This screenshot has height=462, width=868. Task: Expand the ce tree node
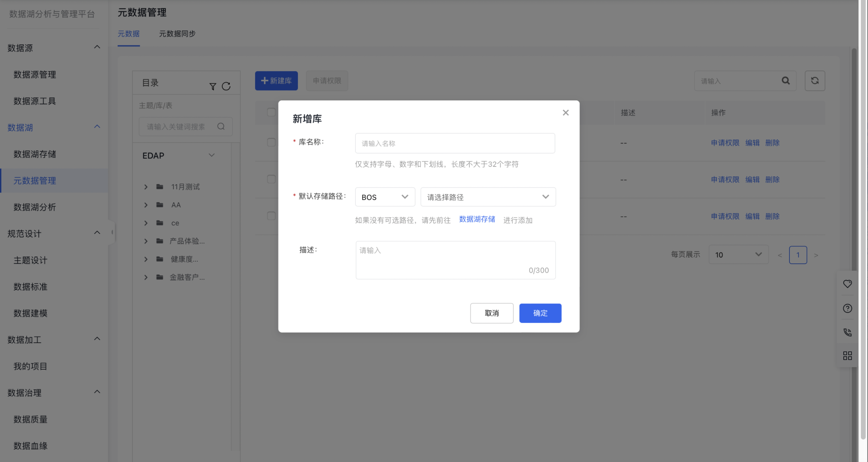pos(146,223)
